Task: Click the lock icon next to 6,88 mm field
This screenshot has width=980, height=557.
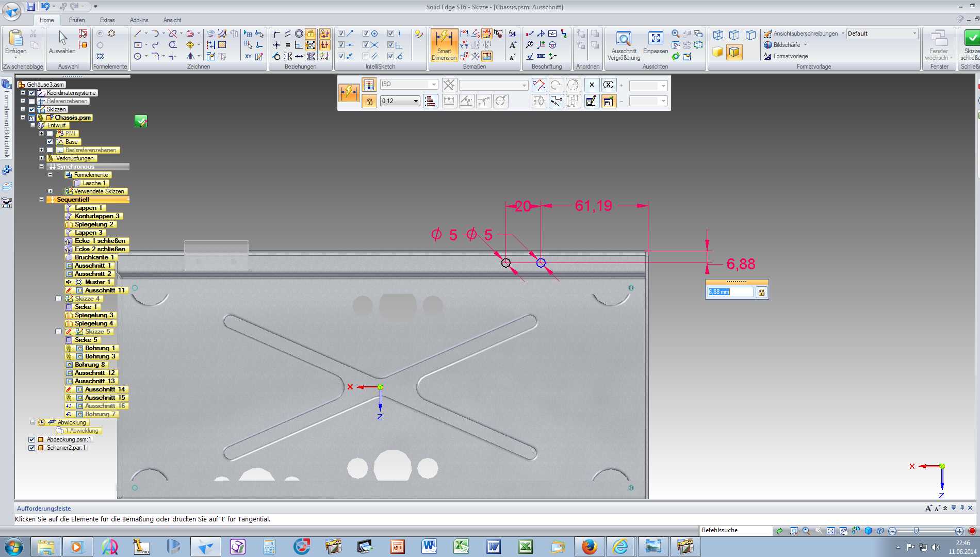Action: tap(761, 292)
